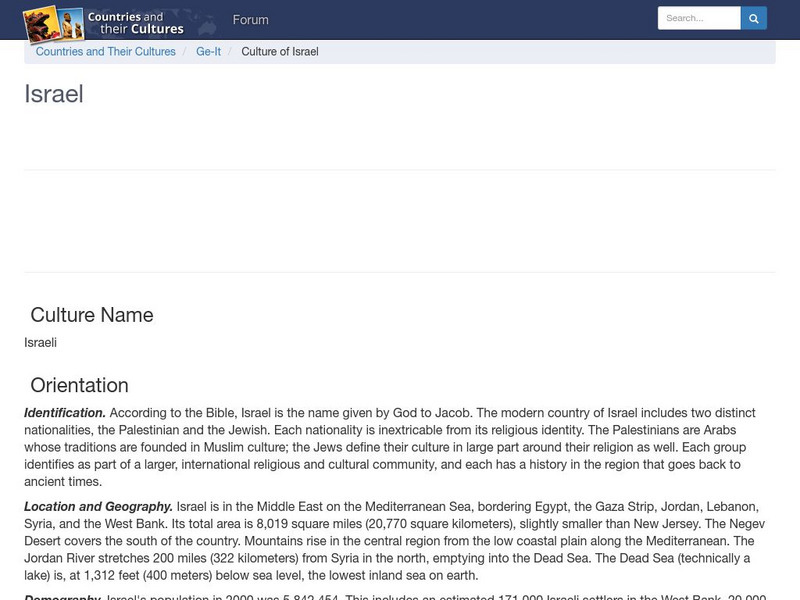The image size is (800, 600).
Task: Navigate to 'Countries and Their Cultures' via breadcrumb
Action: pos(105,51)
